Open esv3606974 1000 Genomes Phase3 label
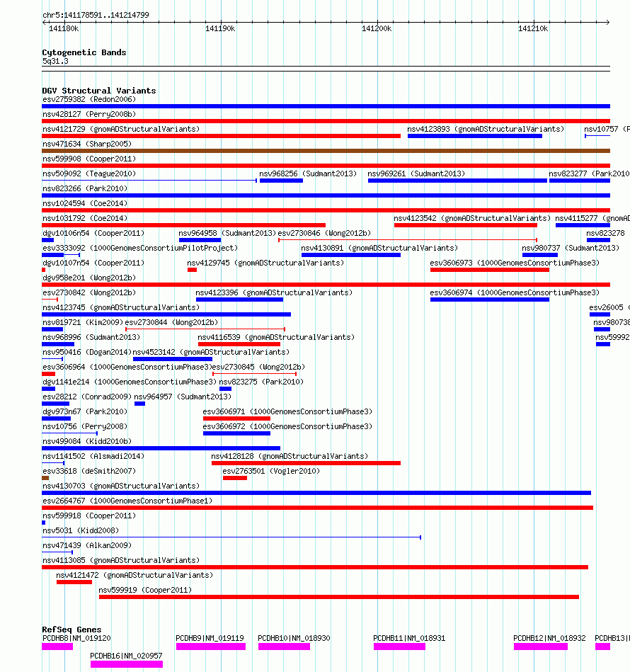 pos(515,292)
